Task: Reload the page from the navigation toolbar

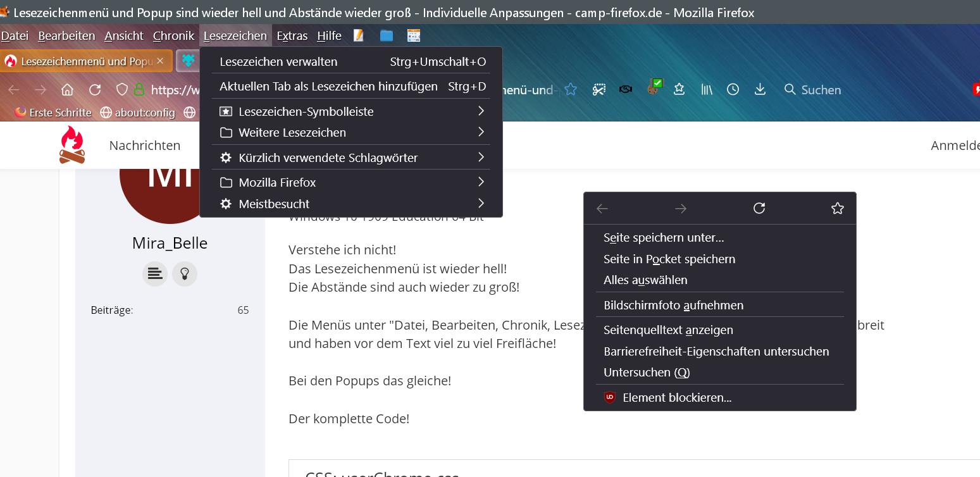Action: (95, 90)
